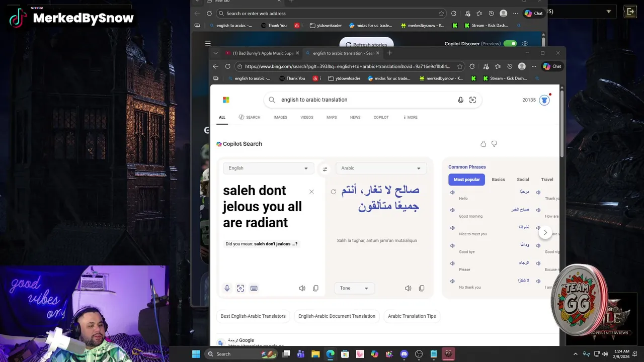Switch to the VIDEOS results tab
Screen dimensions: 644x362
point(307,117)
